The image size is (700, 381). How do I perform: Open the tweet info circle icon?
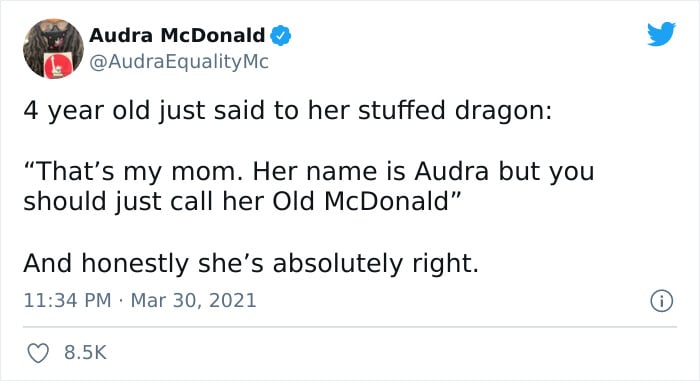point(661,301)
